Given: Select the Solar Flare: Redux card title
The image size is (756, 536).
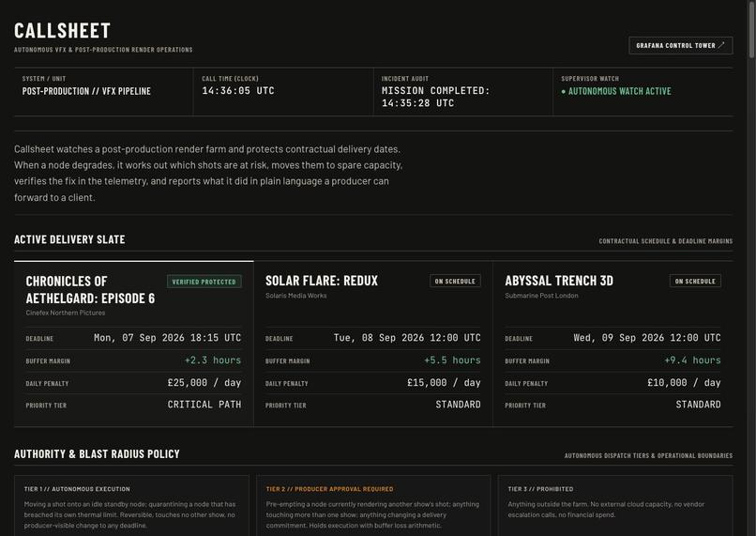Looking at the screenshot, I should [322, 281].
